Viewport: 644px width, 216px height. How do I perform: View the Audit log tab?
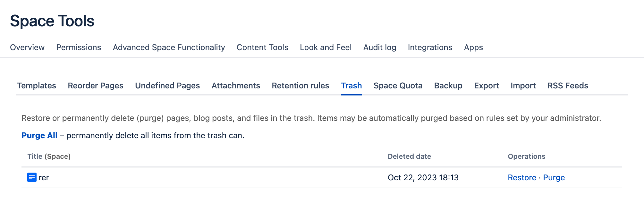tap(379, 47)
